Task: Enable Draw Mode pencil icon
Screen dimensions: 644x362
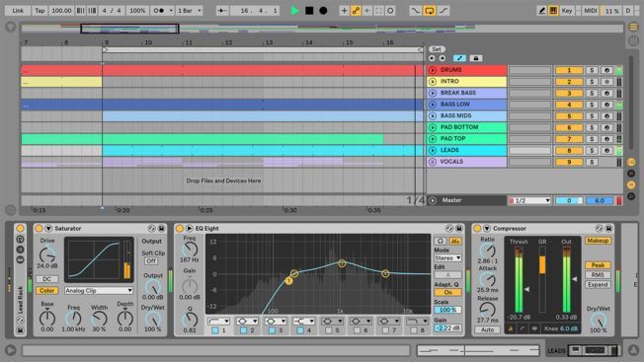Action: coord(541,11)
